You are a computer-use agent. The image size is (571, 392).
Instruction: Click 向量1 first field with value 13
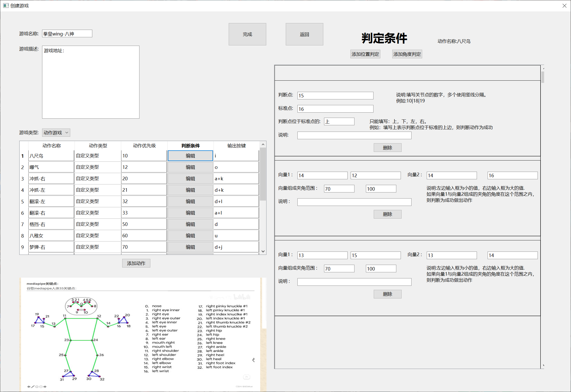pyautogui.click(x=322, y=255)
